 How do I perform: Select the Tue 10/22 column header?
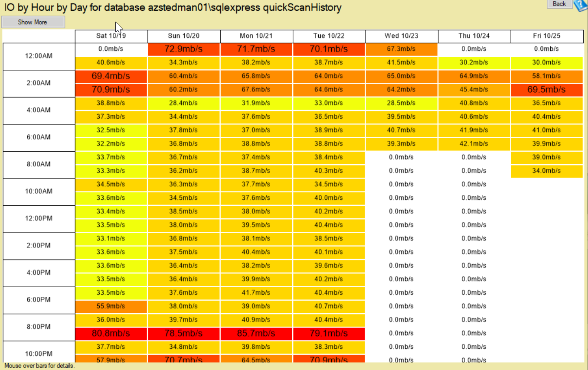(329, 36)
